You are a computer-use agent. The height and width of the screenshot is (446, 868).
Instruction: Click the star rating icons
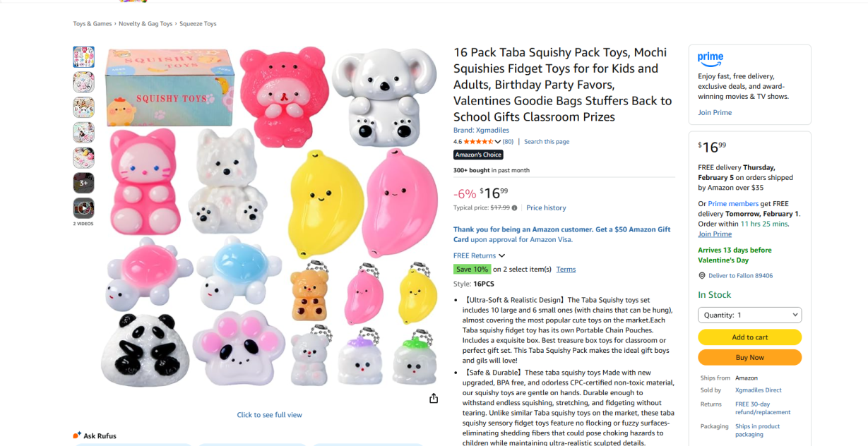(478, 142)
